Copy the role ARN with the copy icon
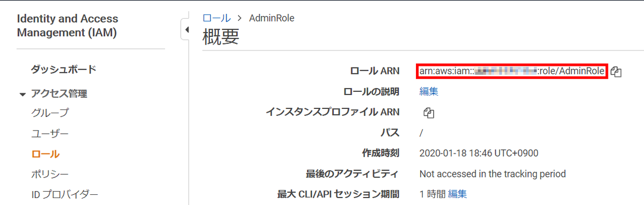 pyautogui.click(x=616, y=71)
